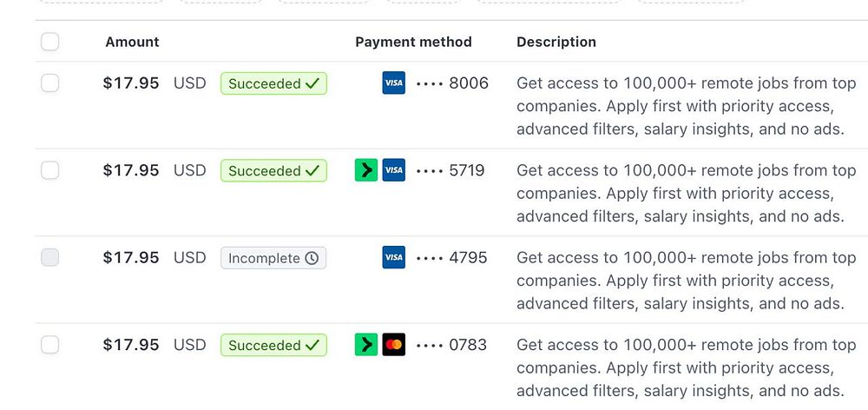This screenshot has width=868, height=410.
Task: Click the Payment method column header
Action: (x=413, y=42)
